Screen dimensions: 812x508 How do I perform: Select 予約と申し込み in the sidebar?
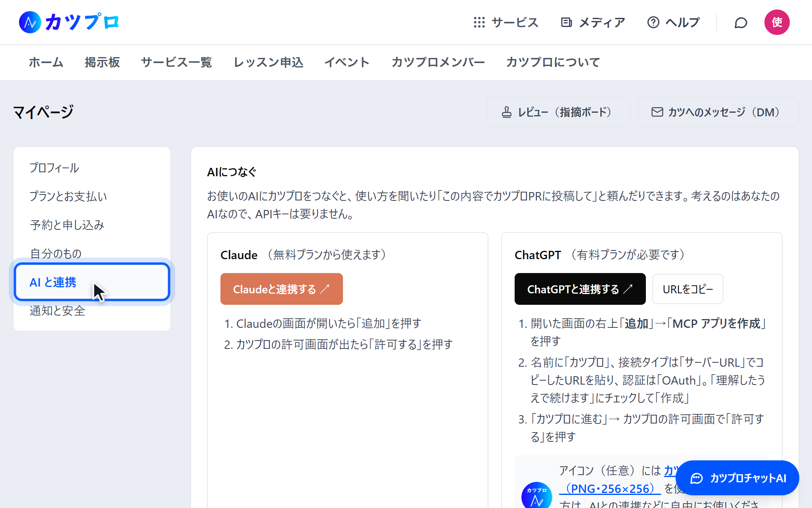92,225
